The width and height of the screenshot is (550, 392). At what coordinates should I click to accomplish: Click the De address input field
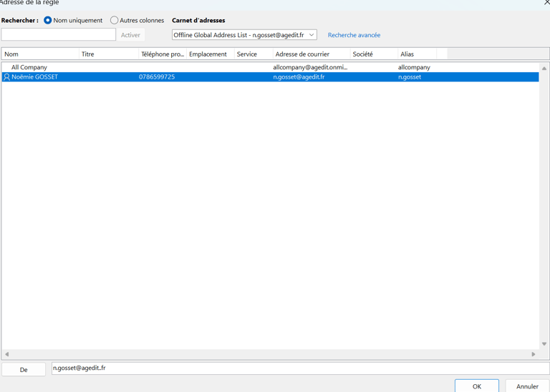coord(301,368)
